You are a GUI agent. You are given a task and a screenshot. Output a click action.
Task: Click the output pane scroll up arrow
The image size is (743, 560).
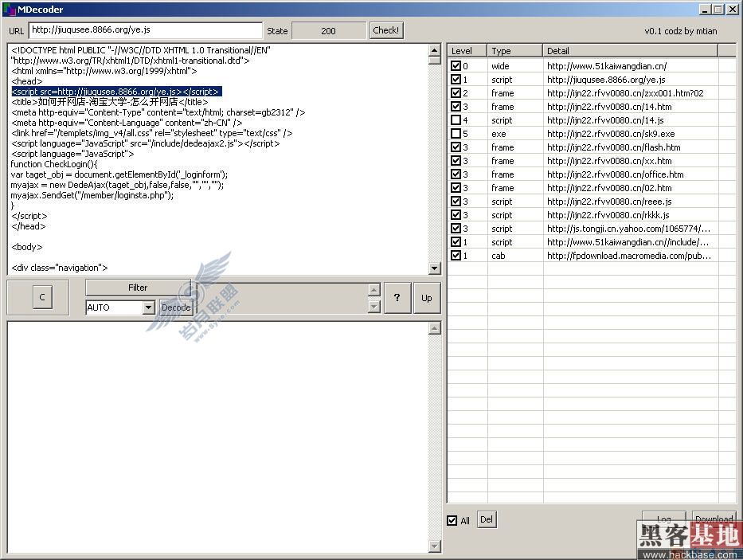pos(435,328)
